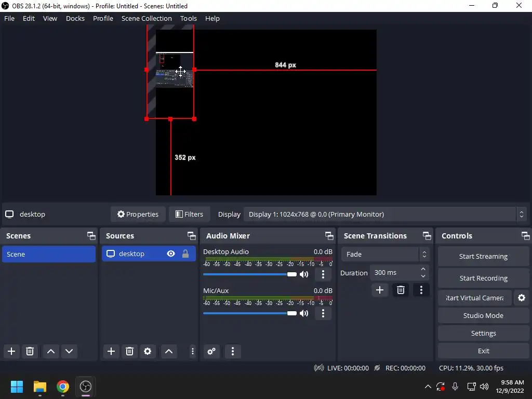
Task: Pop out the Scenes dock
Action: [x=91, y=236]
